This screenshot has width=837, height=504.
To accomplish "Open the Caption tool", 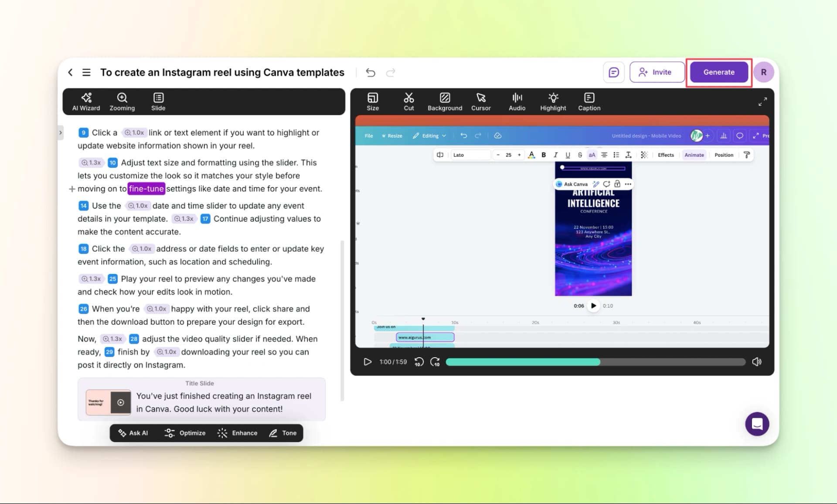I will pos(589,101).
